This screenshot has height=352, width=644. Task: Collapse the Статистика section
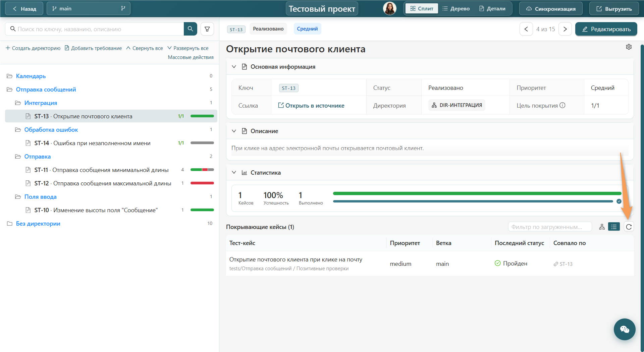[234, 173]
